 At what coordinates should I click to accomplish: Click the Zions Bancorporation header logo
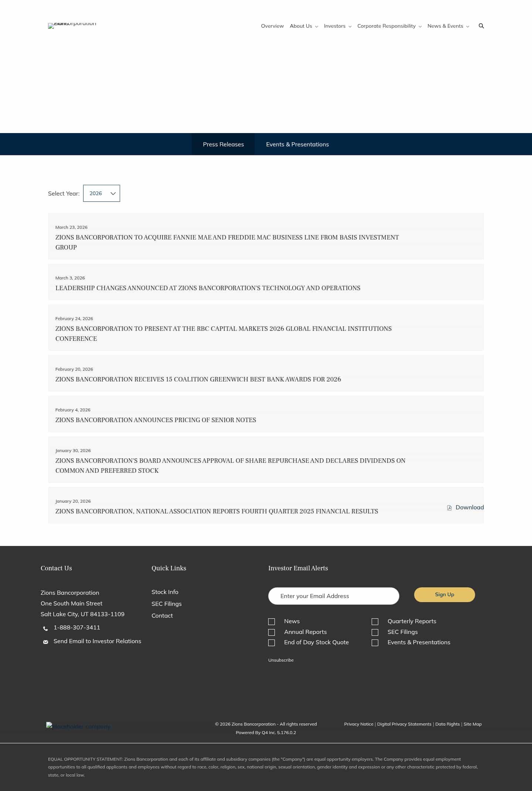[x=72, y=25]
